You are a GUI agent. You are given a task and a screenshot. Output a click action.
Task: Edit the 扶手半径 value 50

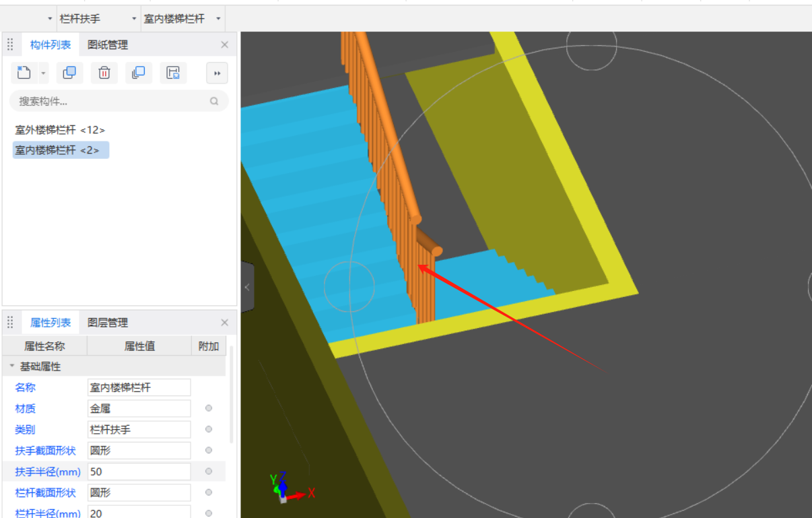(139, 472)
